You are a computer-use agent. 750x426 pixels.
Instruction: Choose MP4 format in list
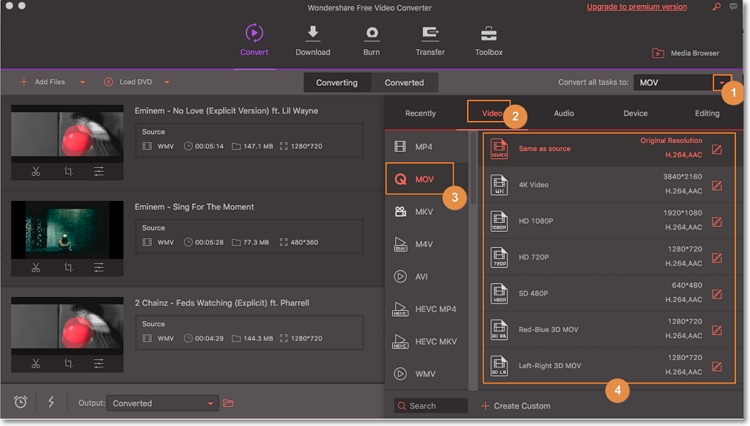[427, 146]
